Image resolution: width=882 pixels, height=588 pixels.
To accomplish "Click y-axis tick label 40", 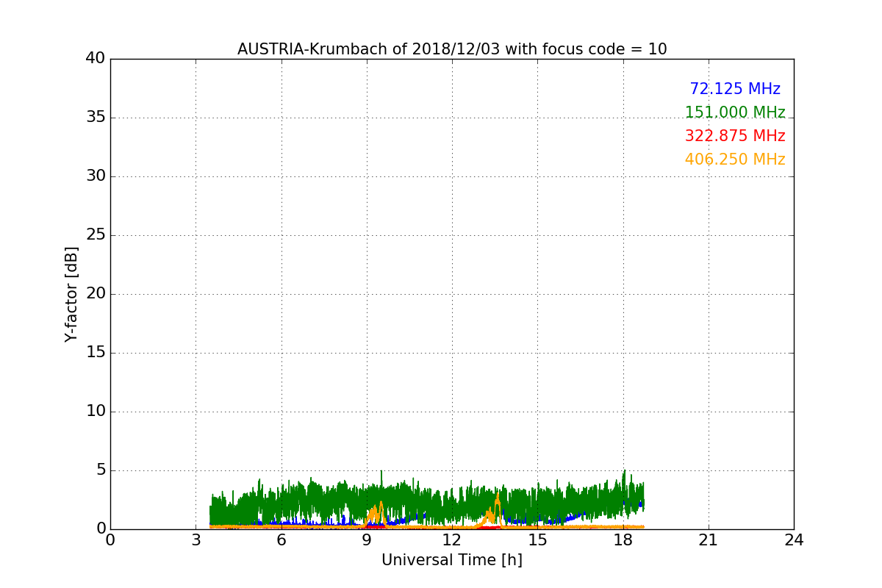I will point(96,59).
